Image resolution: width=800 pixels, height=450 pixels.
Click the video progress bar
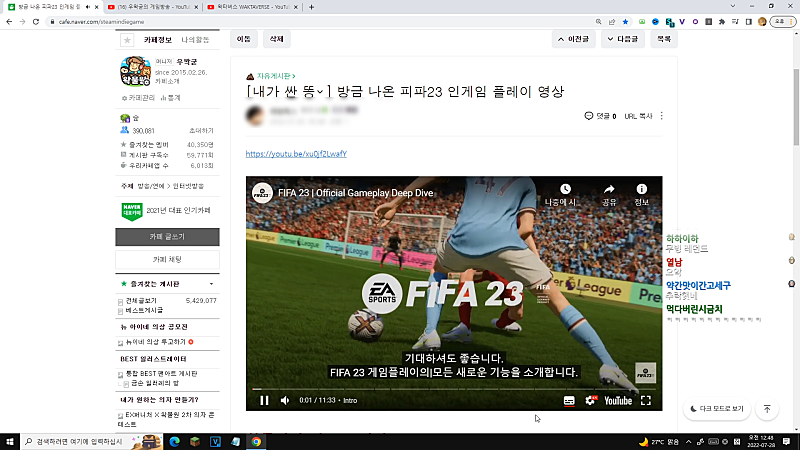click(454, 389)
